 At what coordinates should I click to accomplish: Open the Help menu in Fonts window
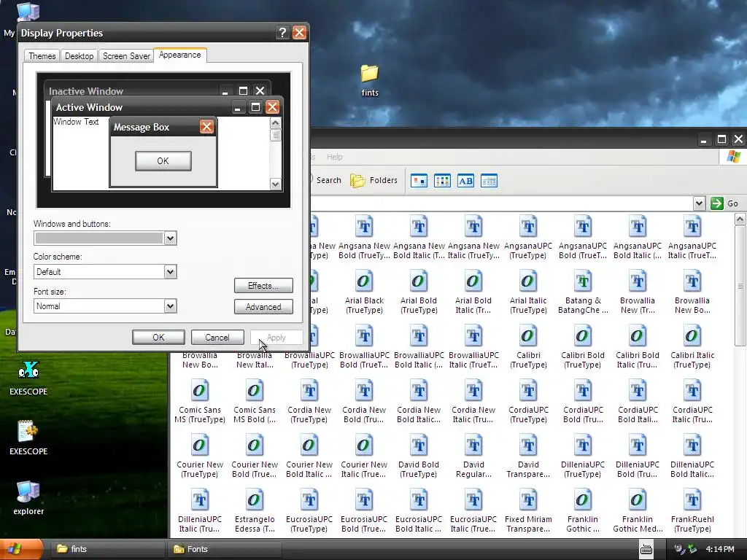tap(334, 157)
